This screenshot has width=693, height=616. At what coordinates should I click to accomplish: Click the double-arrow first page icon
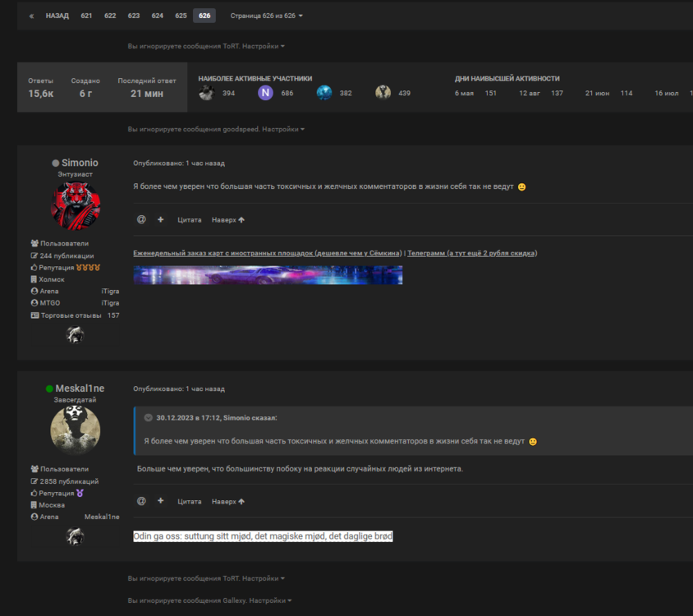tap(31, 16)
